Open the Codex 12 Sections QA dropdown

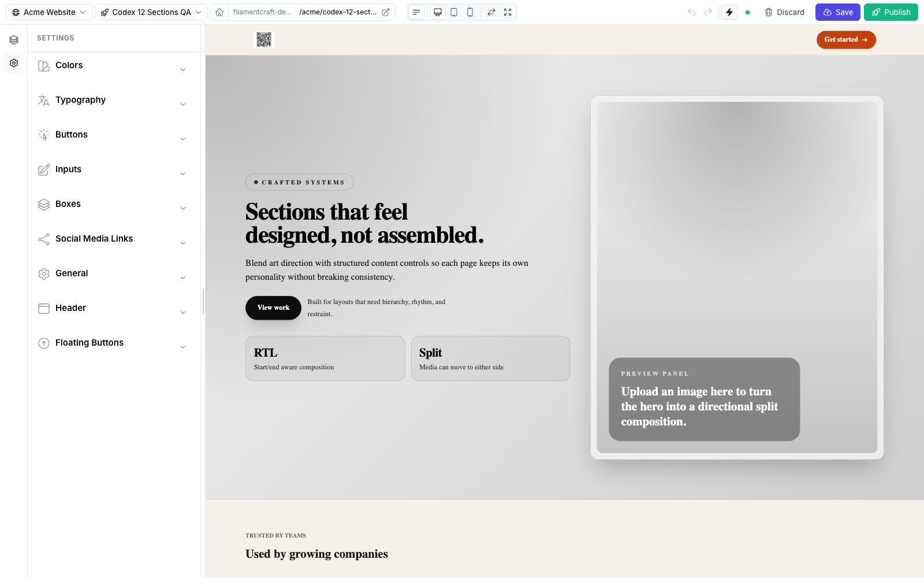(x=151, y=12)
